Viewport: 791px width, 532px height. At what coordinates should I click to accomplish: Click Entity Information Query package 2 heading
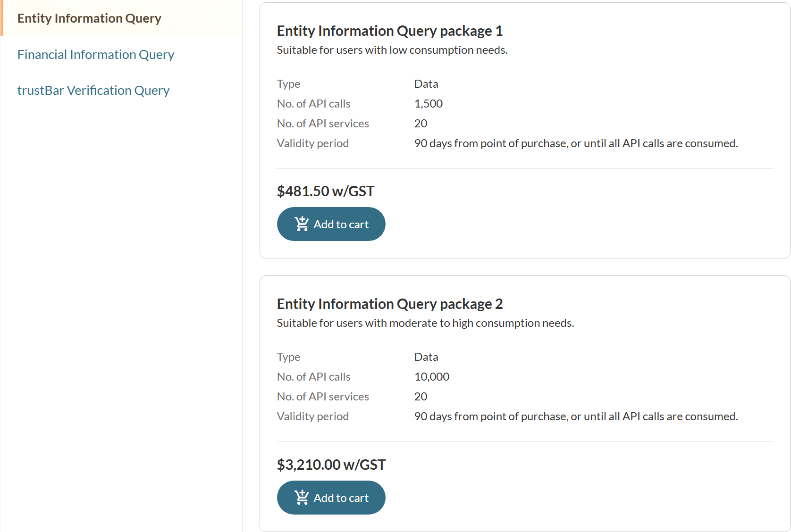tap(390, 304)
